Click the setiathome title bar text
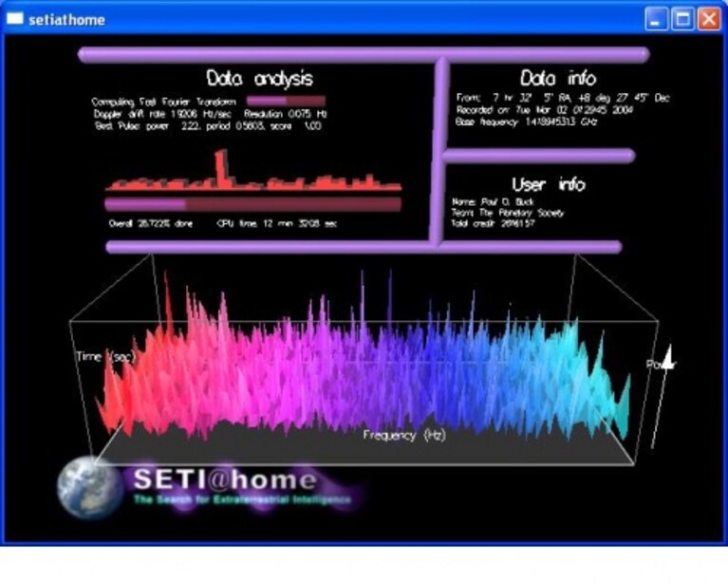728x583 pixels. point(66,20)
